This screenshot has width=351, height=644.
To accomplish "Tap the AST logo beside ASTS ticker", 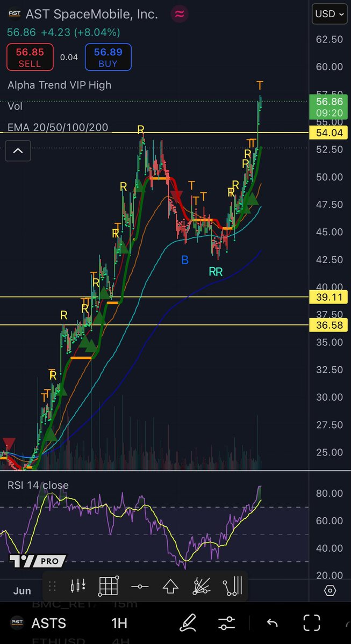I will [x=17, y=622].
